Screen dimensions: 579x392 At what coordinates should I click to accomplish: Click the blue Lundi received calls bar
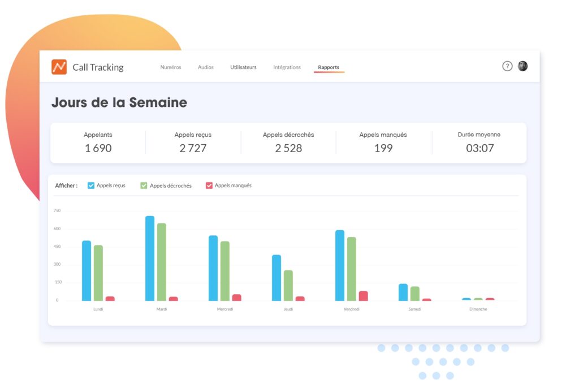(x=87, y=271)
